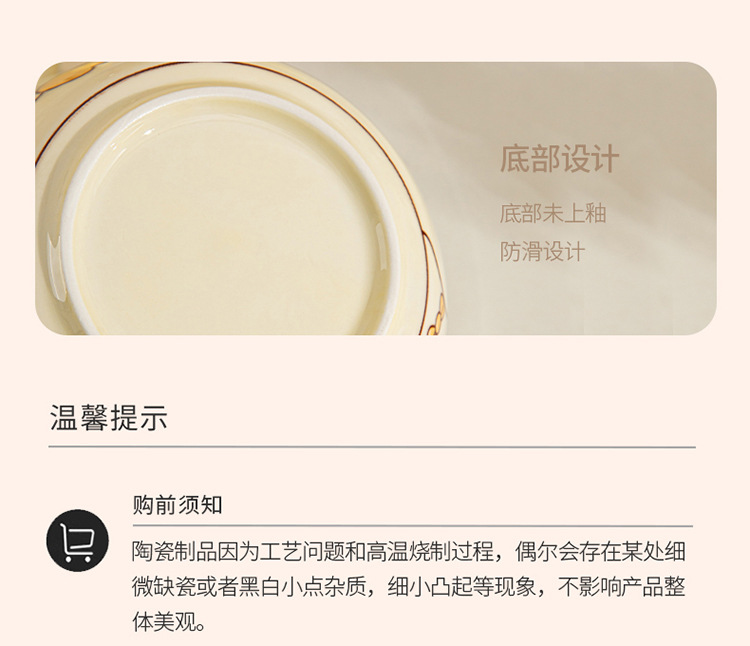Click the 底部未上釉 feature label
The height and width of the screenshot is (646, 750).
coord(553,213)
